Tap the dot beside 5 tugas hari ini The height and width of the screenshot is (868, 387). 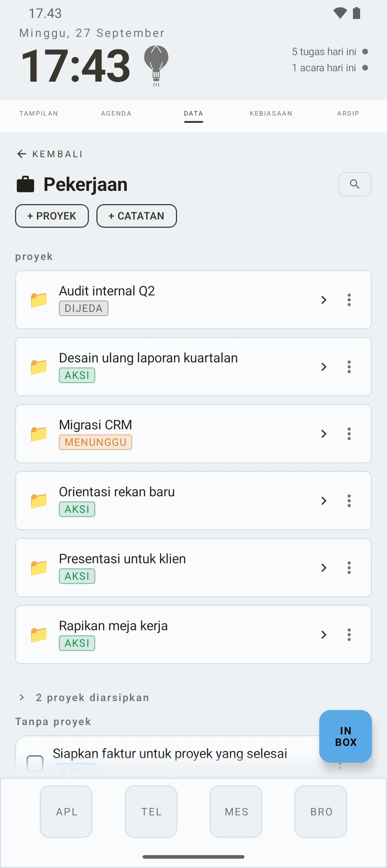pos(365,52)
